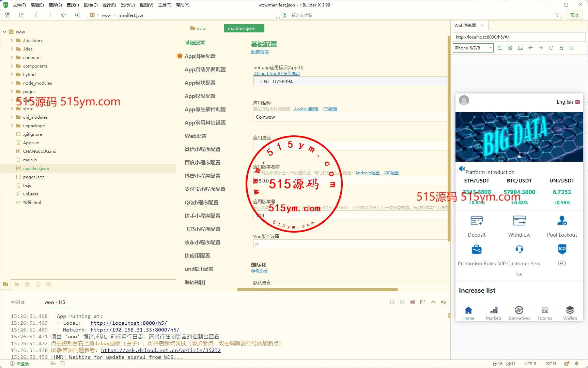
Task: Click the 预览 preview button
Action: click(x=574, y=15)
